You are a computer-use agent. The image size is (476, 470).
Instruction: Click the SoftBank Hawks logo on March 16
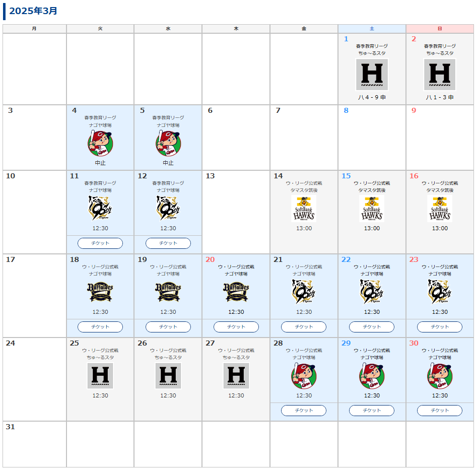tap(440, 208)
